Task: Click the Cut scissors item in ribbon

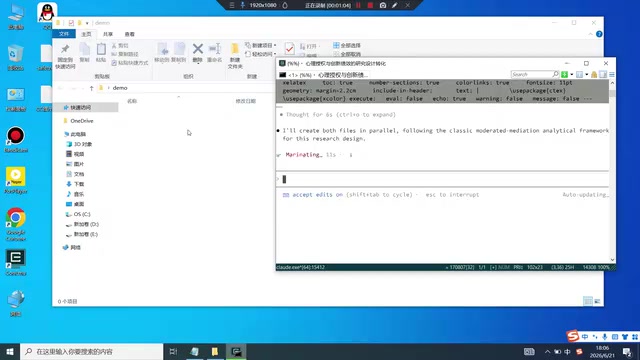Action: point(120,46)
